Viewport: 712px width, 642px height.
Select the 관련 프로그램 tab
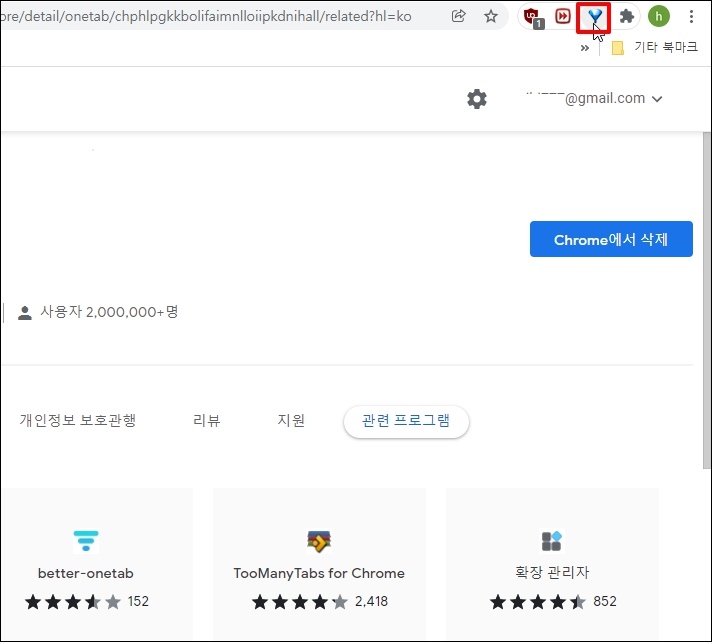click(x=406, y=421)
